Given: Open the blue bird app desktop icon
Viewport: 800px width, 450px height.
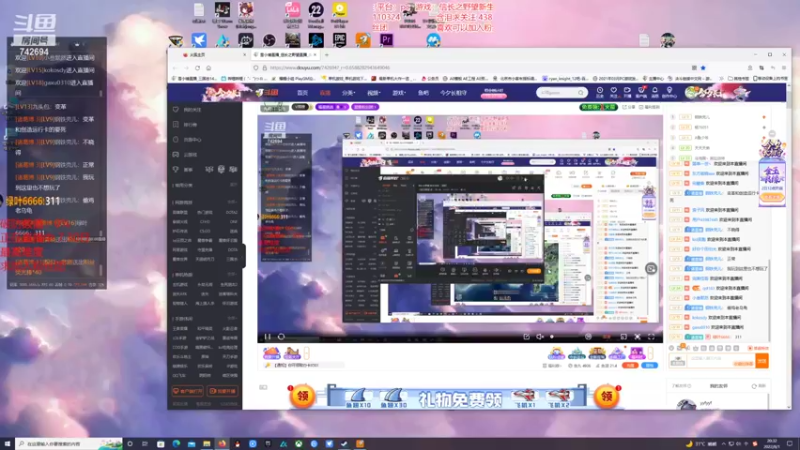Looking at the screenshot, I should (199, 40).
